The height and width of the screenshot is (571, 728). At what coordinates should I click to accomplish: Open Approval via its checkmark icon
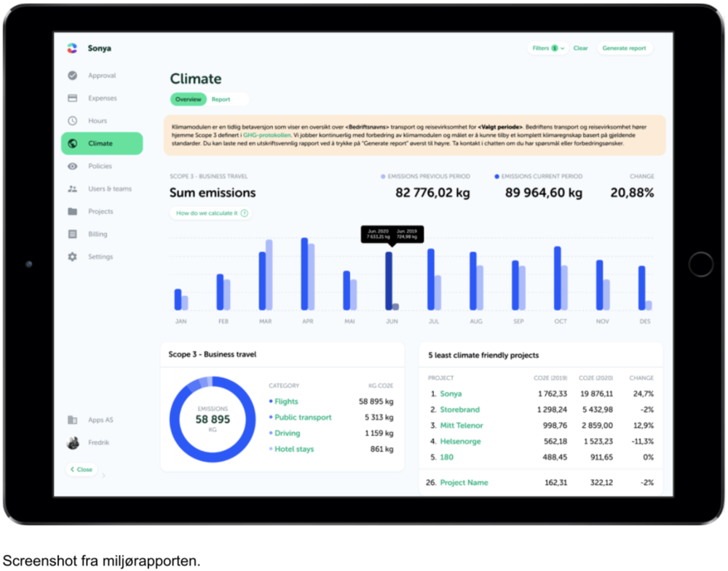72,75
